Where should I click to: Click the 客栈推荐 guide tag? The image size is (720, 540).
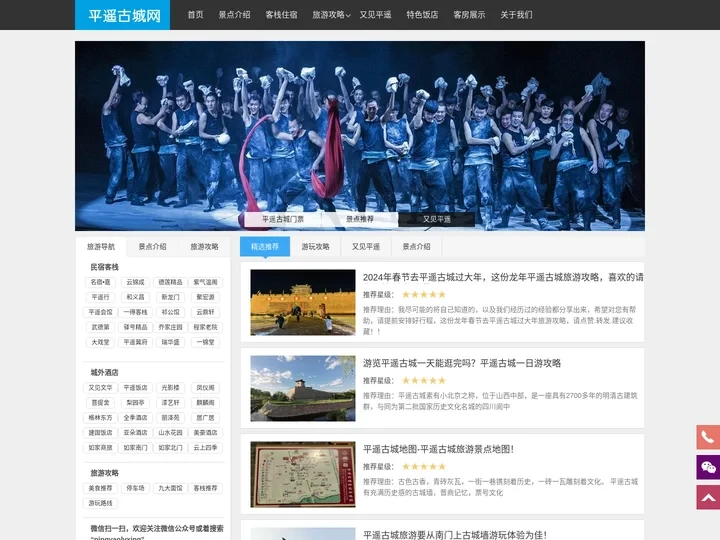pos(205,488)
